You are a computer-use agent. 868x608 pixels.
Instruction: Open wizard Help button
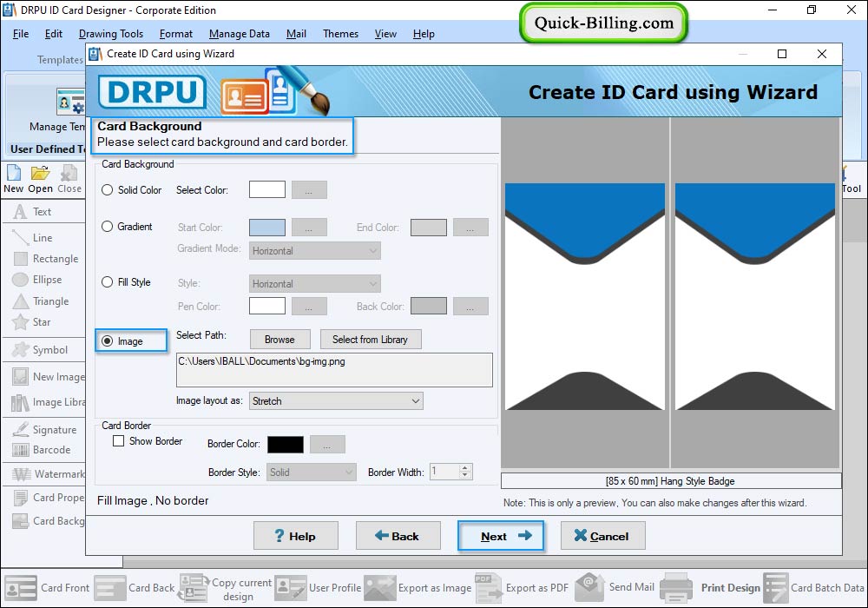[296, 536]
